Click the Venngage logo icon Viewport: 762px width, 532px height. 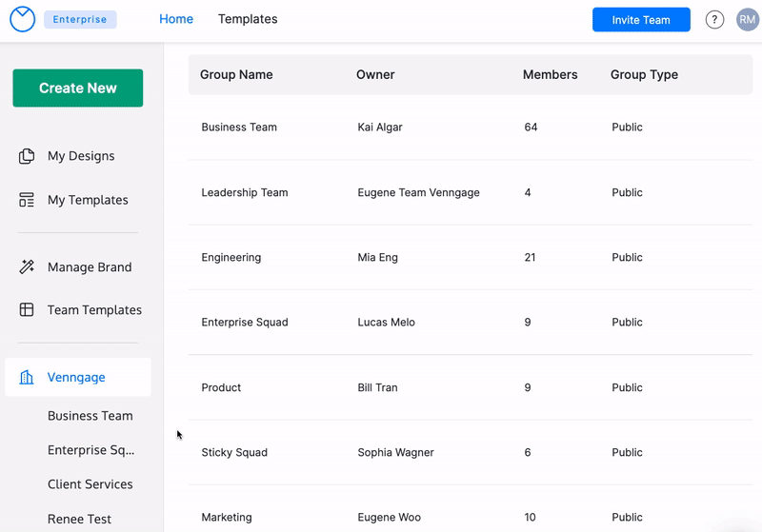click(22, 20)
